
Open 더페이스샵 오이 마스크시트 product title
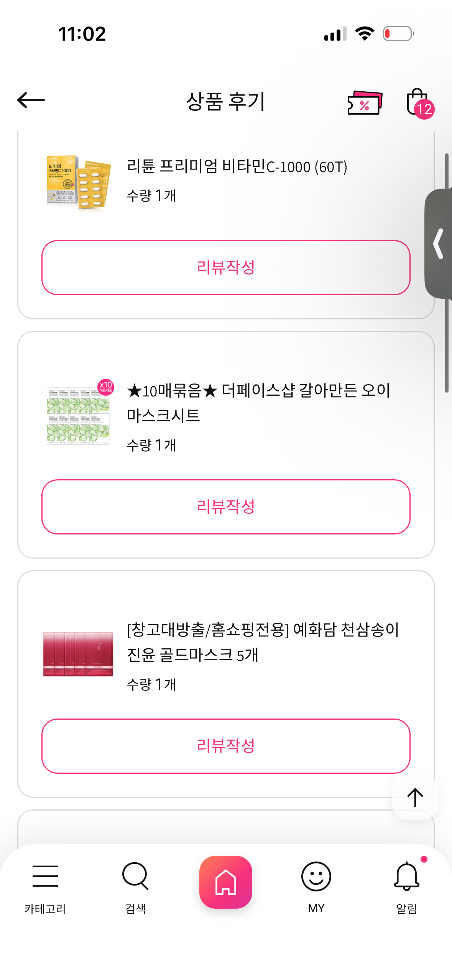(x=258, y=403)
